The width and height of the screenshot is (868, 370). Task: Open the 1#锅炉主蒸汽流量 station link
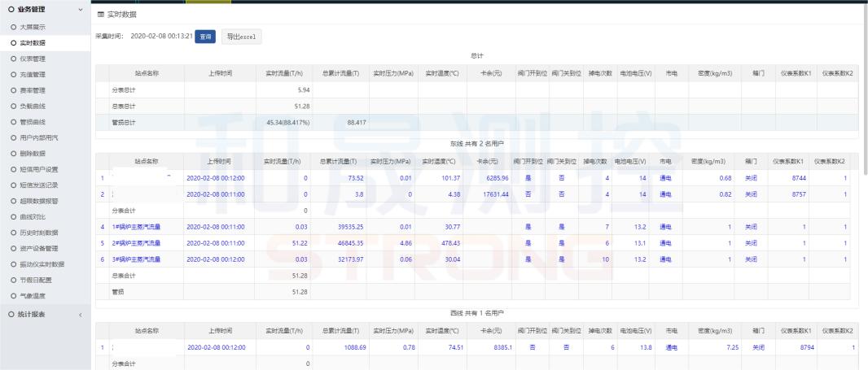(x=136, y=226)
